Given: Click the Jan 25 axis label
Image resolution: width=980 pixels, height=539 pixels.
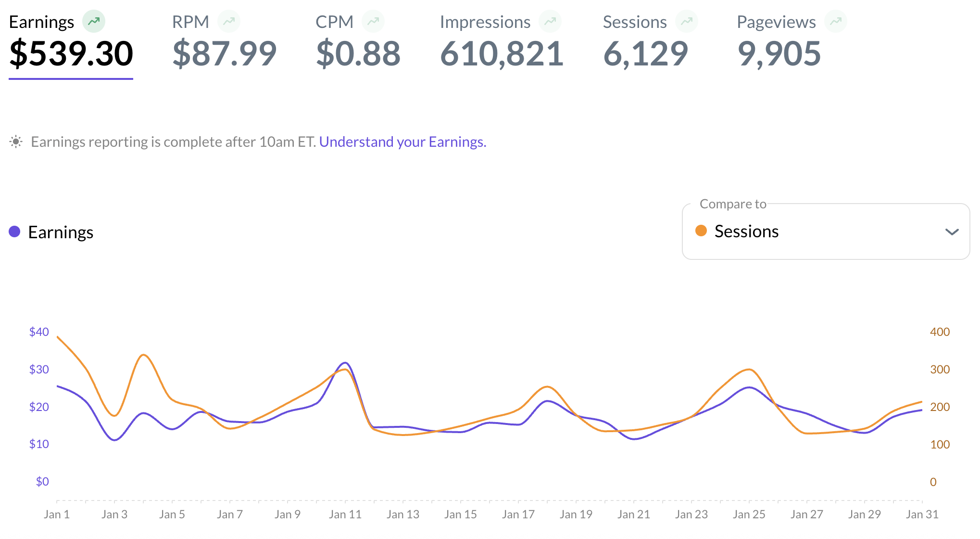Looking at the screenshot, I should [x=749, y=513].
